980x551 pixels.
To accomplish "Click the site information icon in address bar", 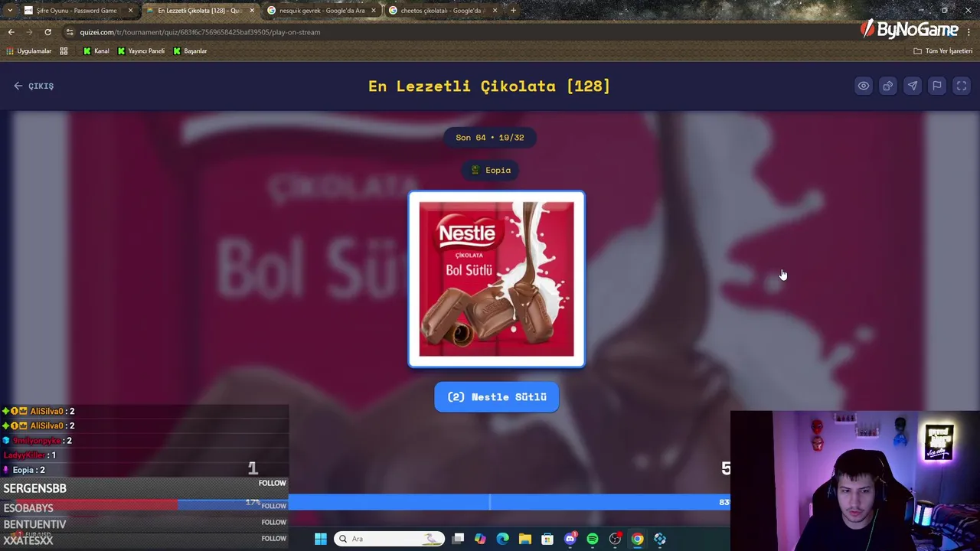I will pyautogui.click(x=70, y=32).
